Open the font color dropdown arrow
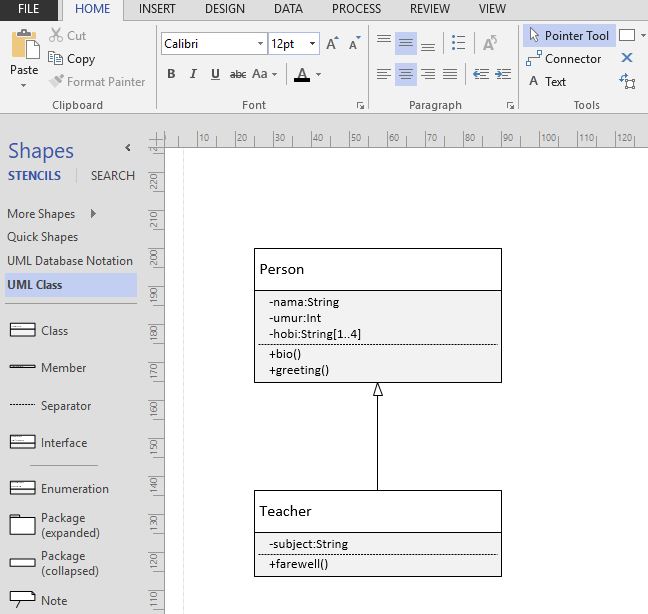This screenshot has width=648, height=614. 318,75
